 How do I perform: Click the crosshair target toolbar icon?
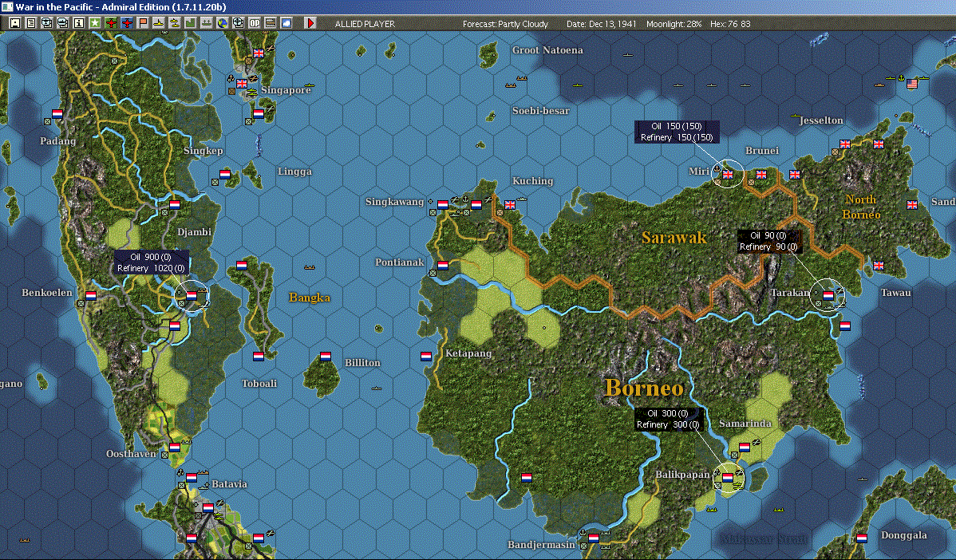coord(238,23)
